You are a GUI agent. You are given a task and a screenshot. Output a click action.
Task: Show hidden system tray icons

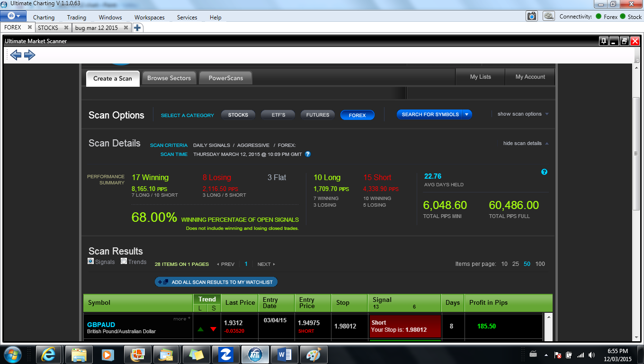click(x=546, y=355)
